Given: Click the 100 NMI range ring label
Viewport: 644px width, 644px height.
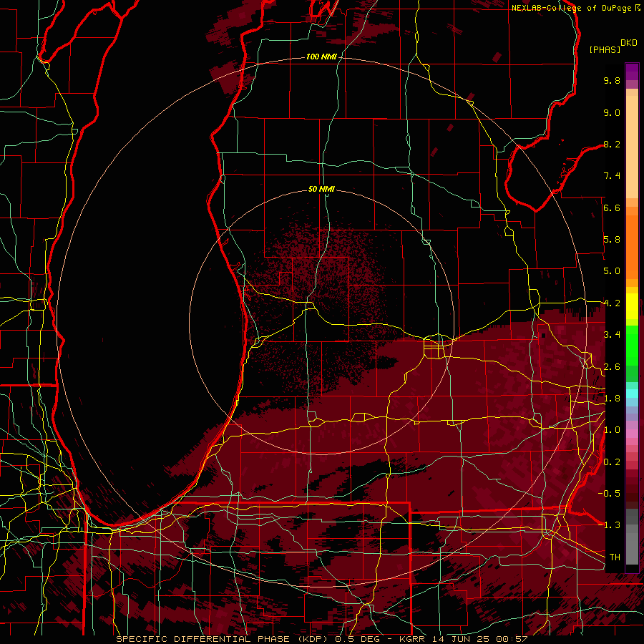Looking at the screenshot, I should [x=321, y=57].
